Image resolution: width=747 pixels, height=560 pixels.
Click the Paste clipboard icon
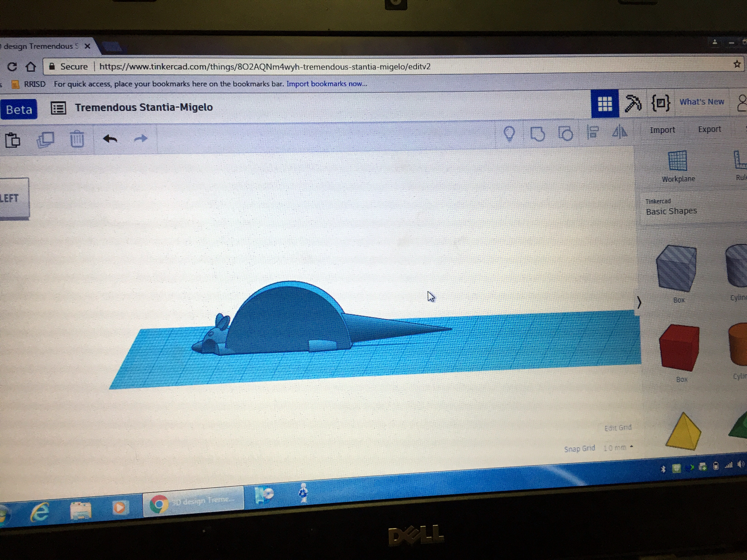point(12,140)
